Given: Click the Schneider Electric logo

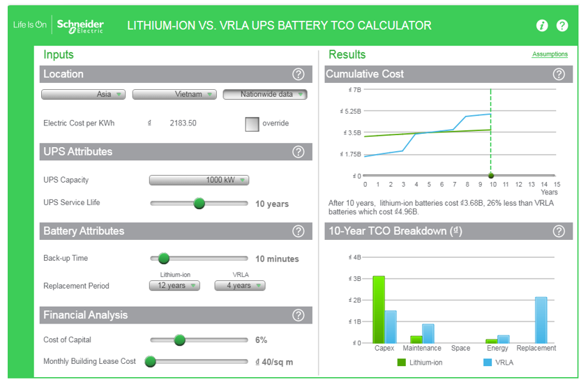Looking at the screenshot, I should pyautogui.click(x=80, y=26).
